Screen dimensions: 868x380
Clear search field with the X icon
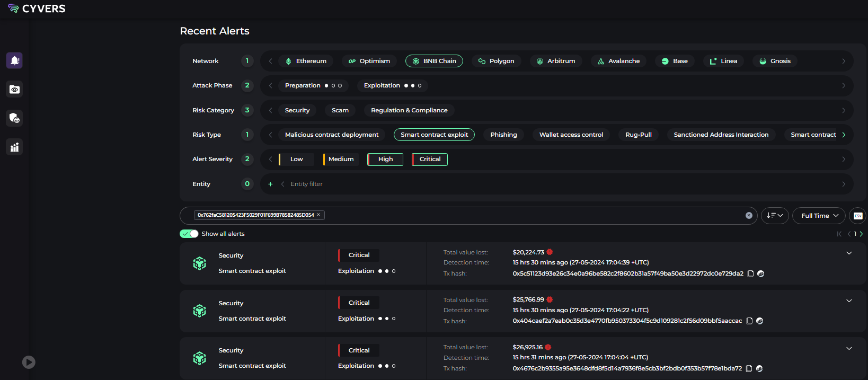[749, 215]
